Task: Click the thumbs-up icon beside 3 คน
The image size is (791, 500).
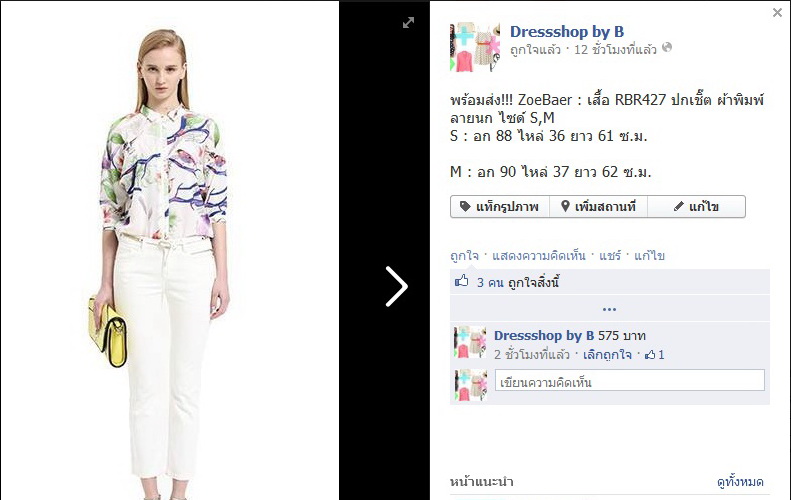Action: pos(462,281)
